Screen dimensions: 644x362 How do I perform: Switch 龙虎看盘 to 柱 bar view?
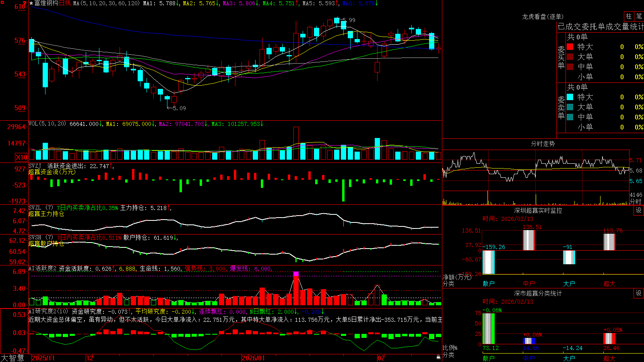click(629, 16)
